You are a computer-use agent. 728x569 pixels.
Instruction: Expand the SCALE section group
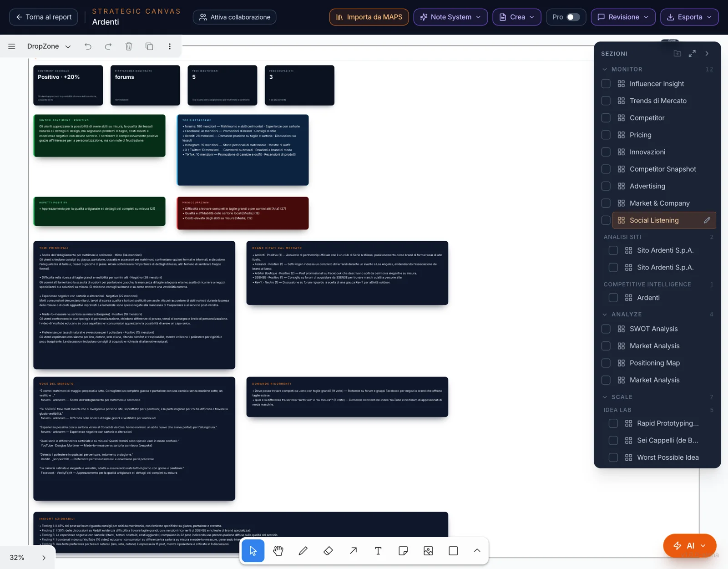(x=605, y=397)
